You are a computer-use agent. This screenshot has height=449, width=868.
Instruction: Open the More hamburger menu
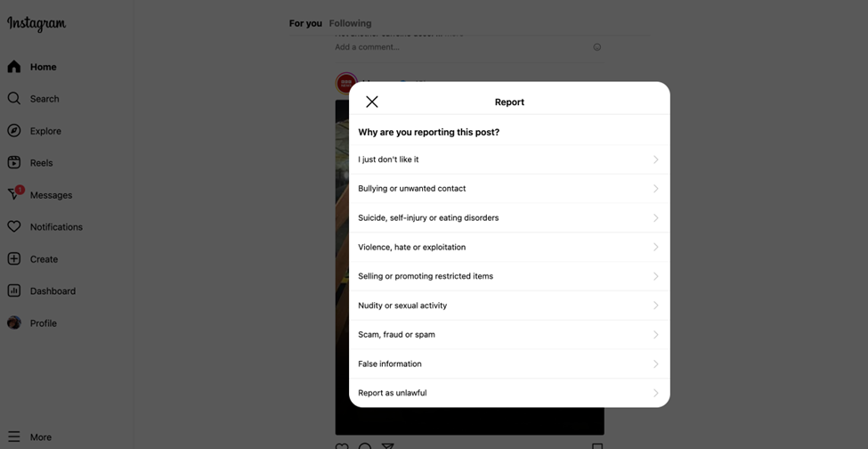click(x=14, y=437)
